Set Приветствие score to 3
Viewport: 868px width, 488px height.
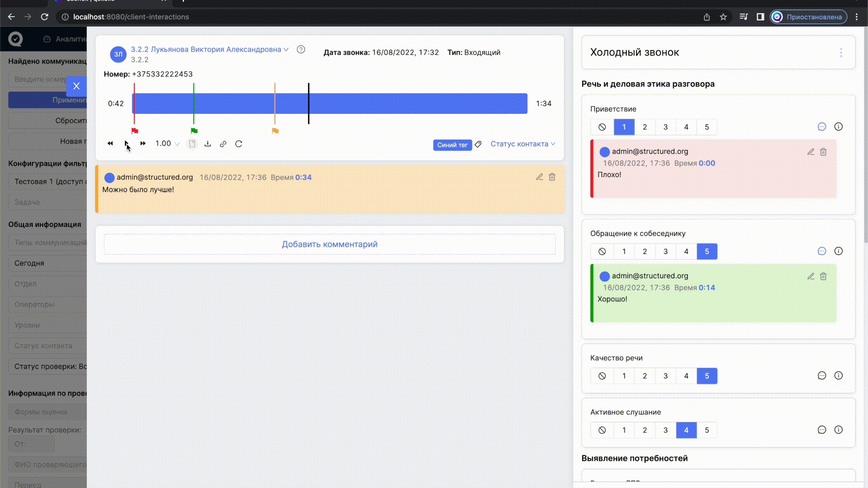tap(665, 127)
